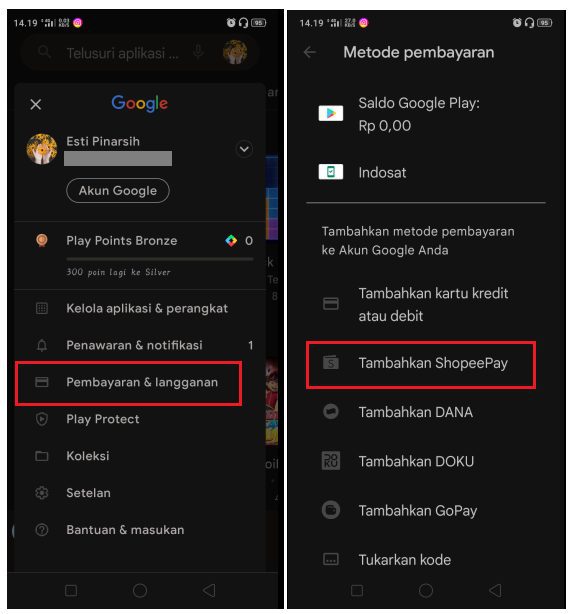The height and width of the screenshot is (614, 572).
Task: Select Pembayaran & langganan card icon
Action: pos(42,382)
